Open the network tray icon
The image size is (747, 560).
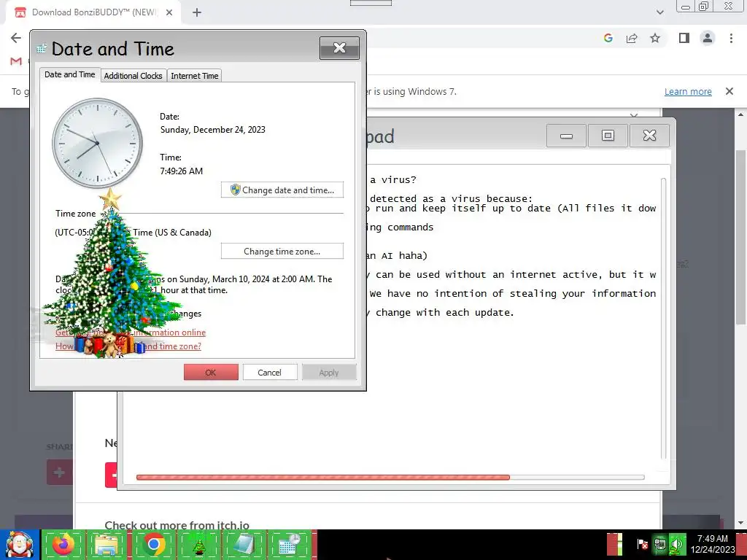[x=659, y=544]
